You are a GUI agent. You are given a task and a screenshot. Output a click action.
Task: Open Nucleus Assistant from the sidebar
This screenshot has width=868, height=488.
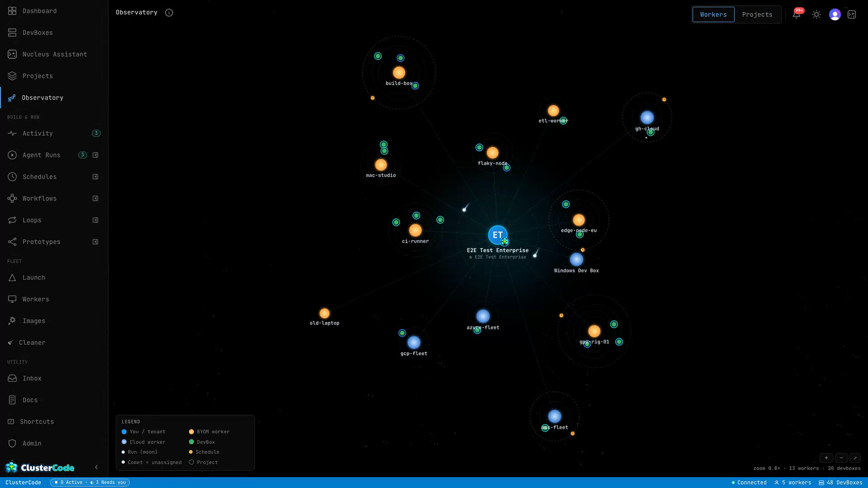tap(54, 54)
